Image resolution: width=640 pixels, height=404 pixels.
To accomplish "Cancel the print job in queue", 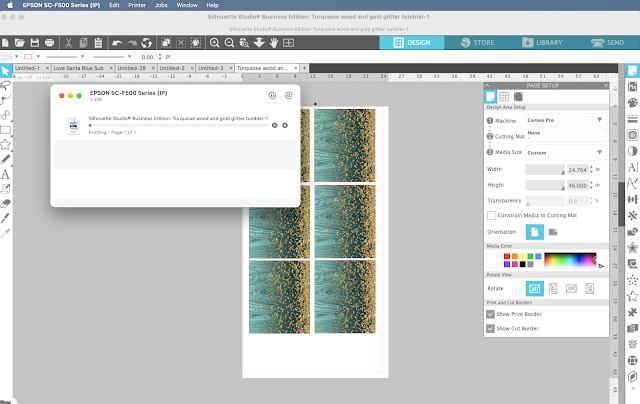I will pyautogui.click(x=275, y=125).
